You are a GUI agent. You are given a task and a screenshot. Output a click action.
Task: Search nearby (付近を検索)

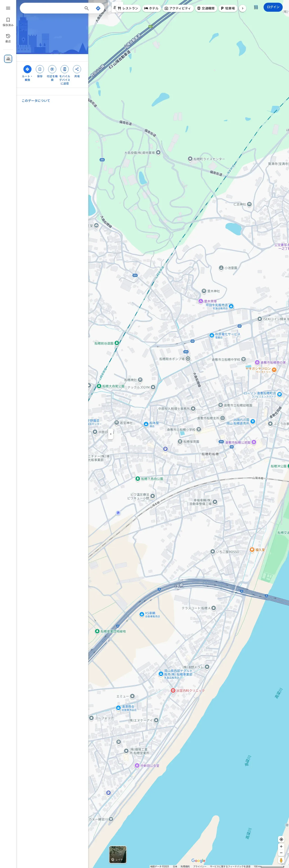(52, 73)
